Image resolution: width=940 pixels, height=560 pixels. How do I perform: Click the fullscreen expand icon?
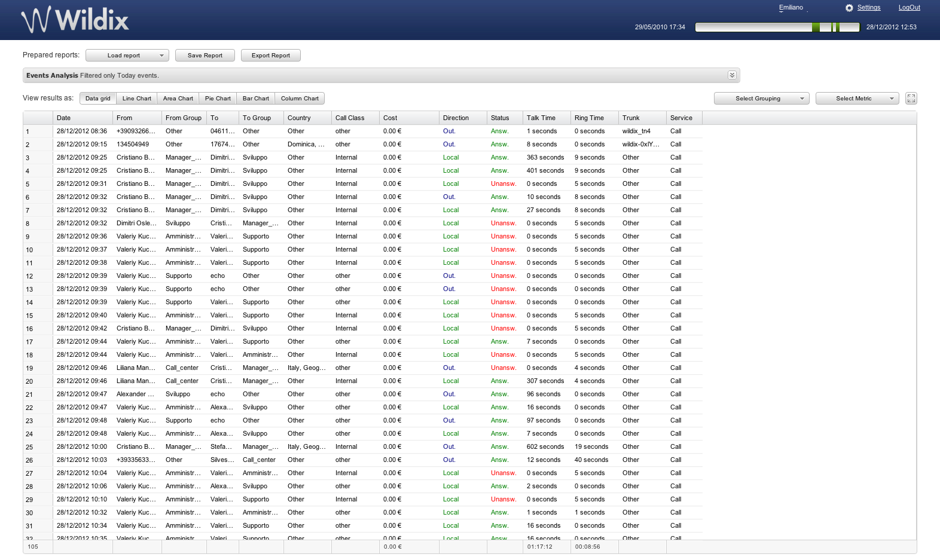pyautogui.click(x=911, y=99)
